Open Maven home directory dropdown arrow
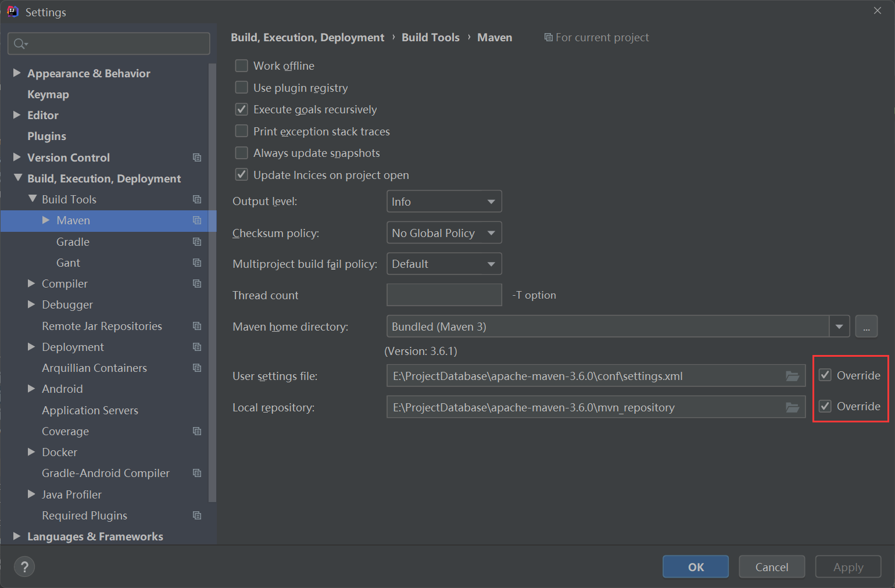Viewport: 895px width, 588px height. (839, 327)
